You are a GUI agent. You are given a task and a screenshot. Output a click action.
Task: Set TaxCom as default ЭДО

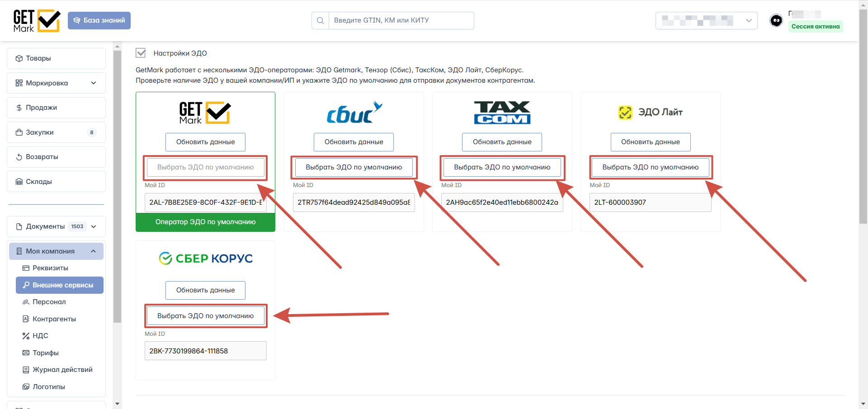coord(502,167)
